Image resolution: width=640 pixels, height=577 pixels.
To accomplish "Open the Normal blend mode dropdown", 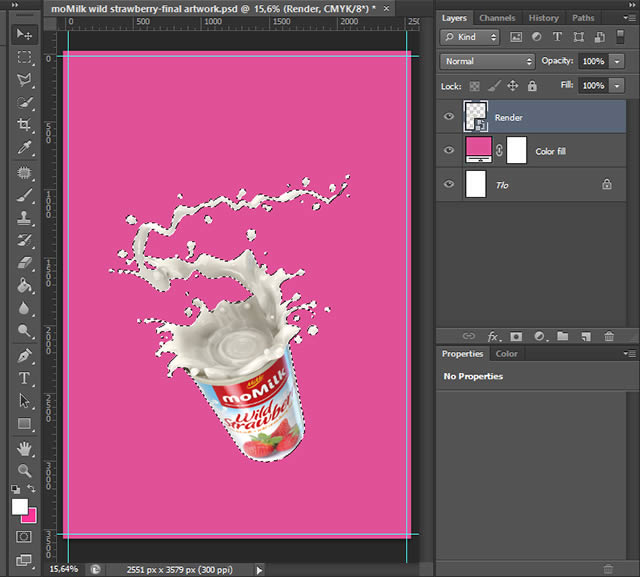I will (x=487, y=62).
